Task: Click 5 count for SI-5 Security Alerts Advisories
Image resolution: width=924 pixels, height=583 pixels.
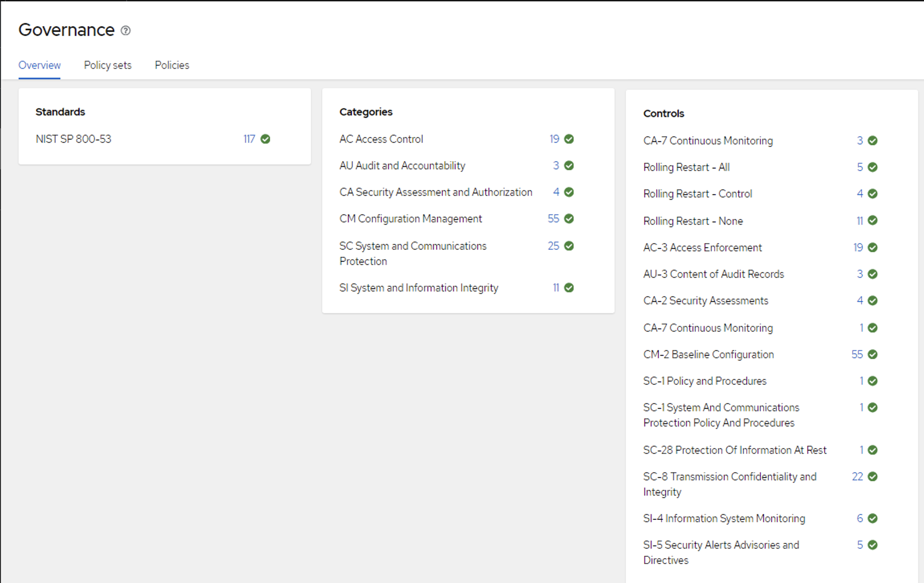Action: 860,545
